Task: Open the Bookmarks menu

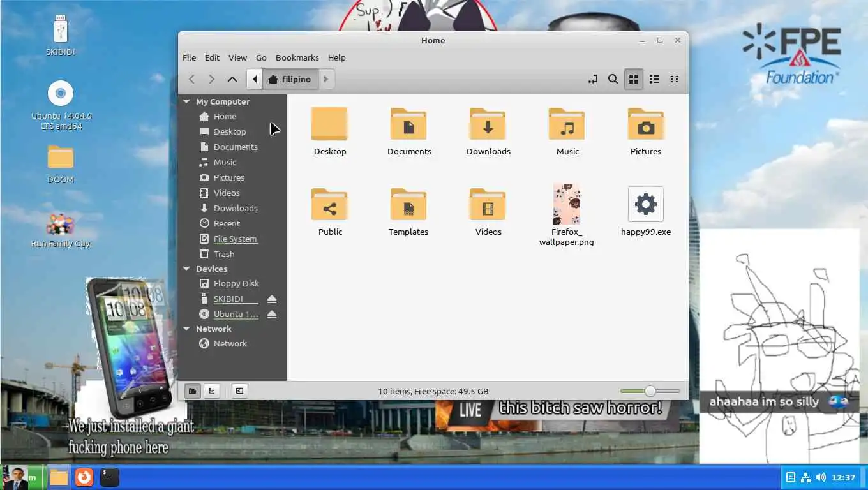Action: pyautogui.click(x=297, y=57)
